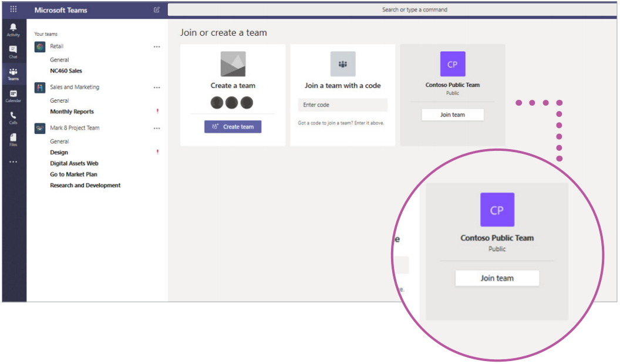Click the Mark 8 Project Team avatar
The height and width of the screenshot is (364, 620).
(x=39, y=129)
